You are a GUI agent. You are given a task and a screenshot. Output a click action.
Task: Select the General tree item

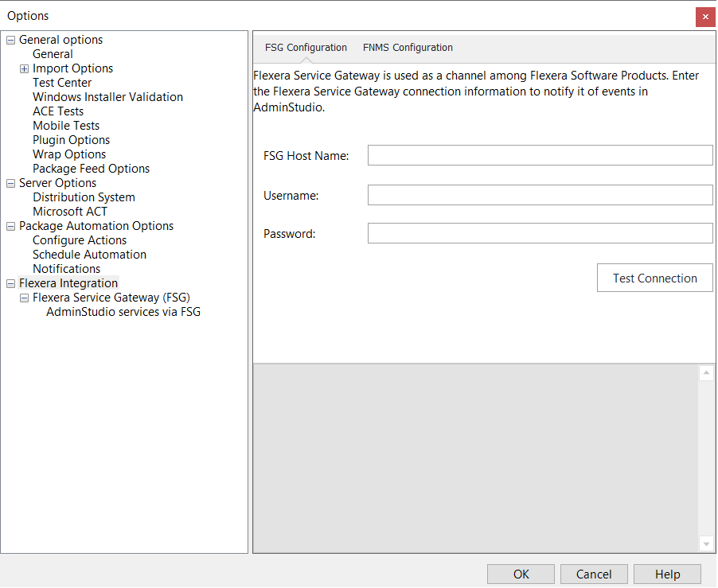pos(53,54)
